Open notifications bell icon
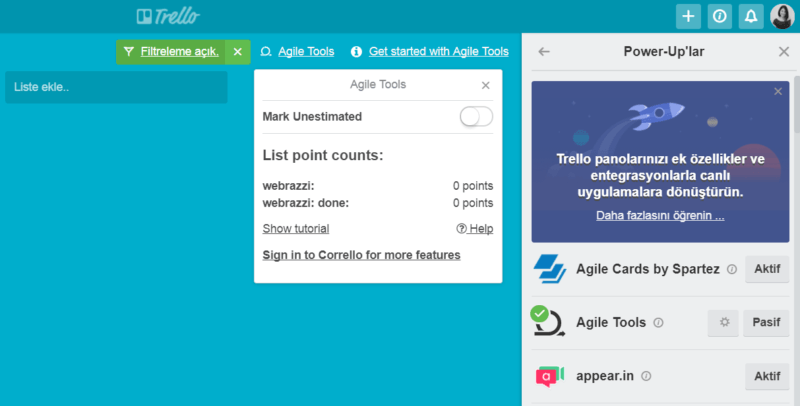The image size is (800, 406). (x=750, y=16)
